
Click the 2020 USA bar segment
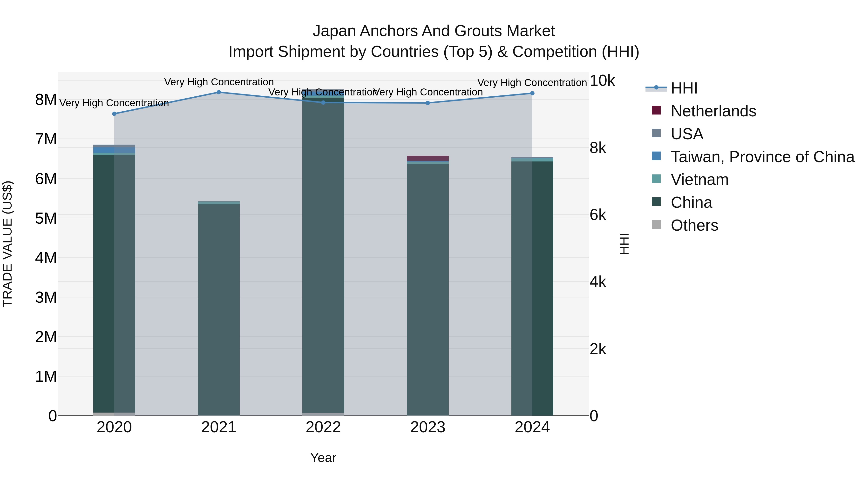(114, 146)
